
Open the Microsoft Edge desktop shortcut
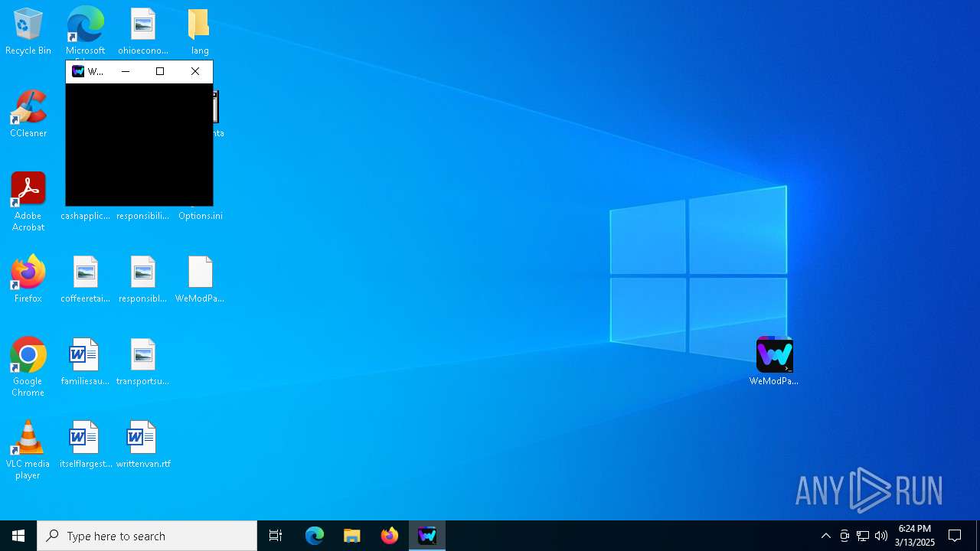coord(85,31)
